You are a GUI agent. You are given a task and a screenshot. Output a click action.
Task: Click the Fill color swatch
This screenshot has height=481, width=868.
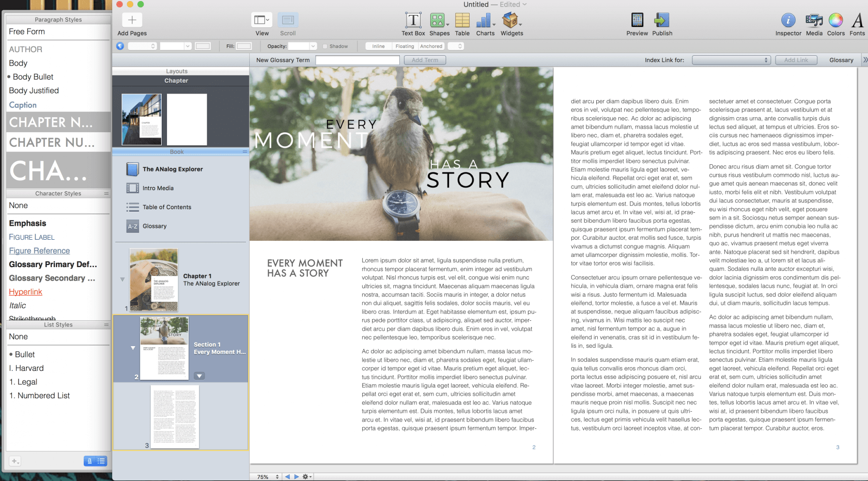[244, 46]
